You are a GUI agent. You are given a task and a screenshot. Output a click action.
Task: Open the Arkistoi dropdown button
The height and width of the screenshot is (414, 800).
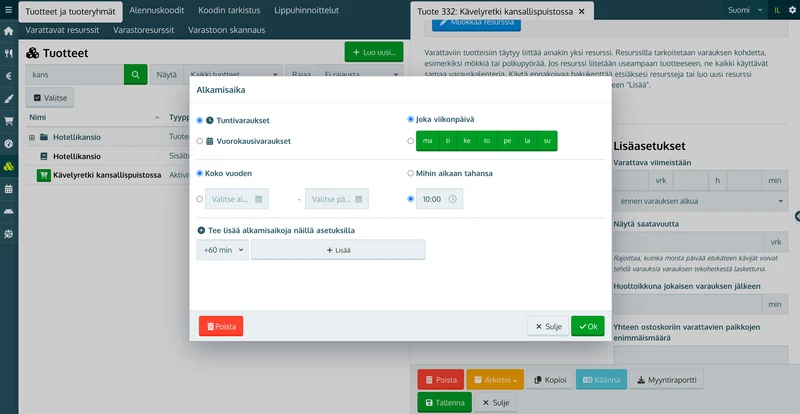[x=495, y=380]
